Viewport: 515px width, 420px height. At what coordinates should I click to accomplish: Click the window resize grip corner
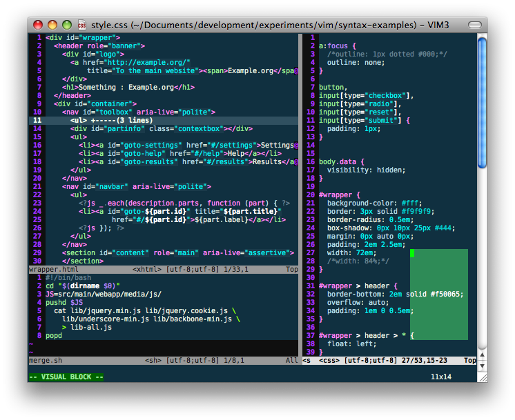483,378
